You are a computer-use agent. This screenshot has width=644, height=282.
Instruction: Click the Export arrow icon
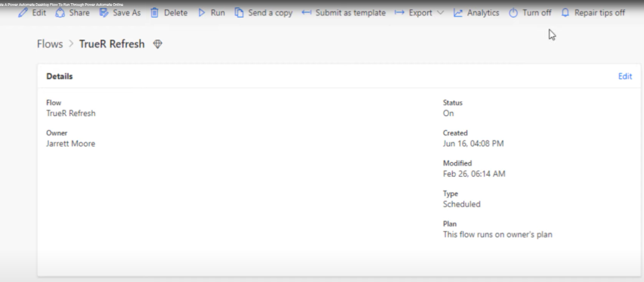pyautogui.click(x=400, y=13)
